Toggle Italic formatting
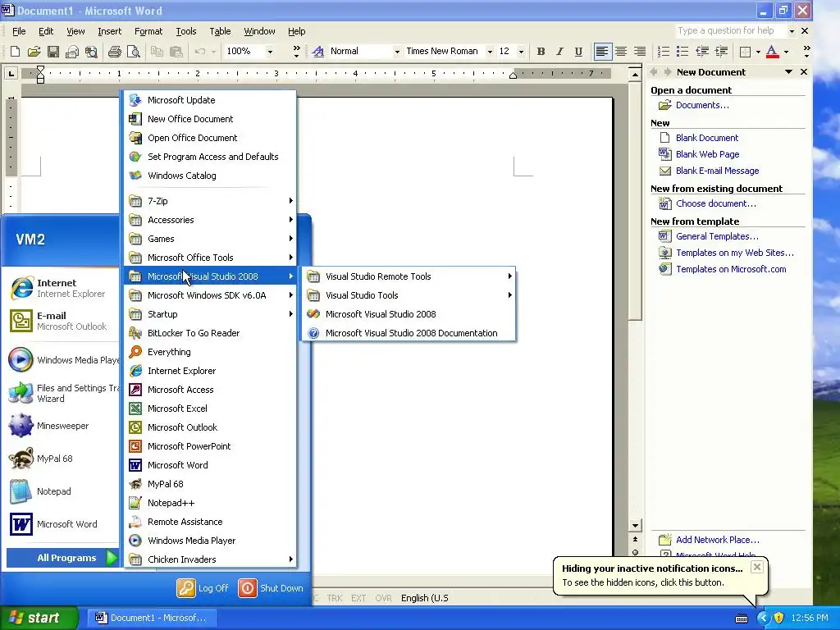 [x=559, y=52]
